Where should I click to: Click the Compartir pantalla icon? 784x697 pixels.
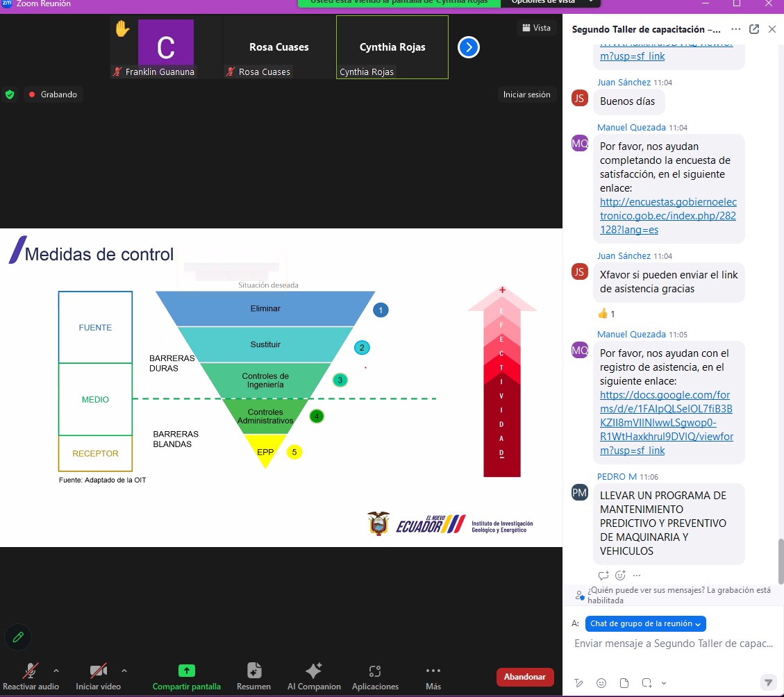[186, 671]
